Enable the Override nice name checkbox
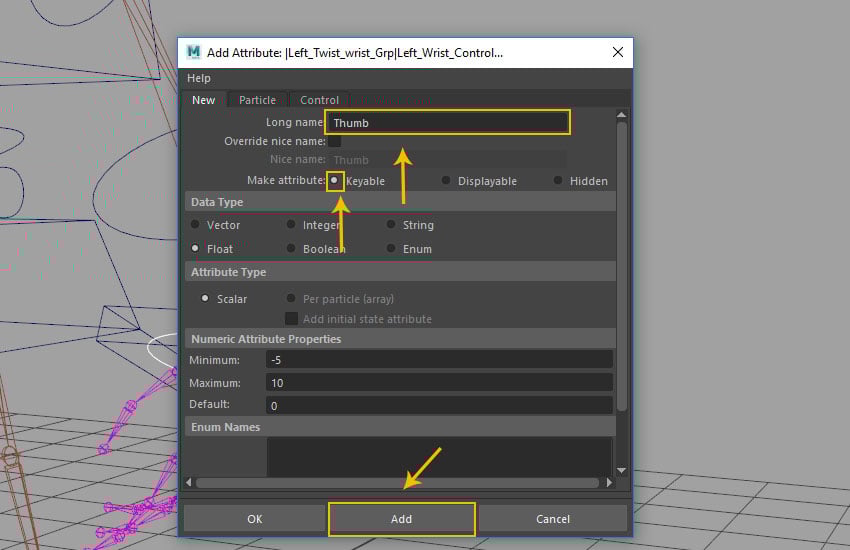850x550 pixels. [x=334, y=141]
